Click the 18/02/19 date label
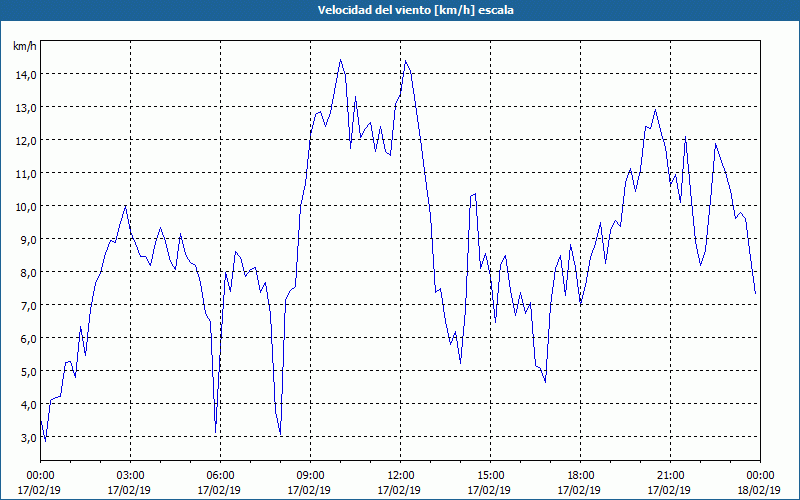The image size is (800, 500). pyautogui.click(x=759, y=490)
